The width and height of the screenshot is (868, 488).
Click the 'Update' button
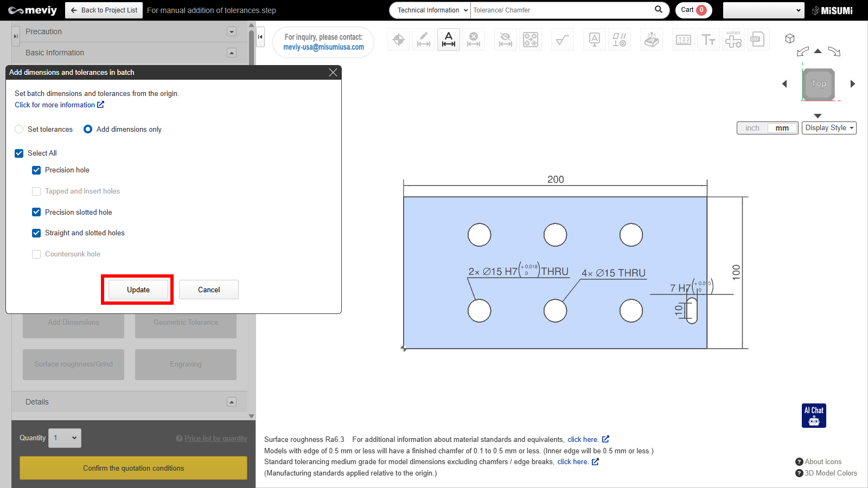pos(138,290)
